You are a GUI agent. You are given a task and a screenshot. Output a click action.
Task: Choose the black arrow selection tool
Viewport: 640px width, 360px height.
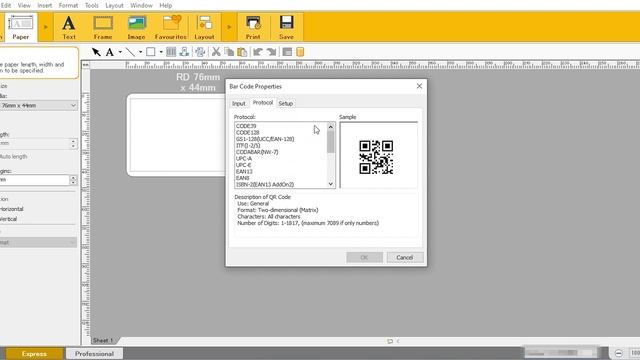96,52
